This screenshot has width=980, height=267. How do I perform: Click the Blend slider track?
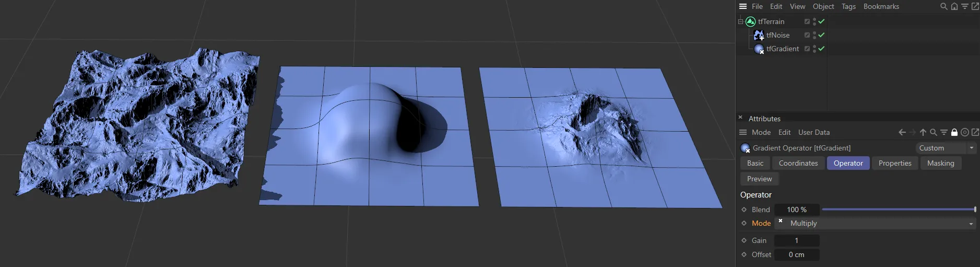898,210
